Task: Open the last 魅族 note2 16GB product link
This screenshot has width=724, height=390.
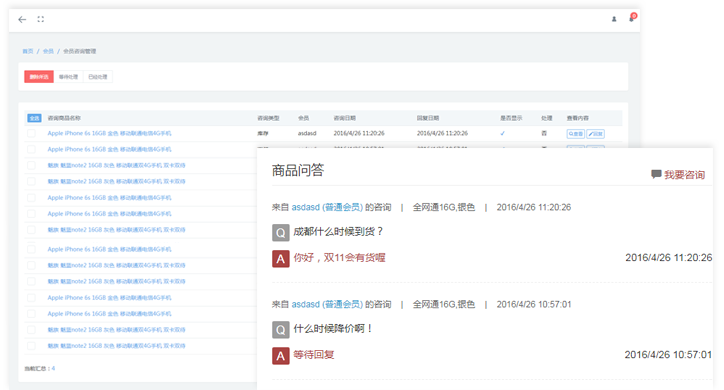Action: (x=116, y=346)
